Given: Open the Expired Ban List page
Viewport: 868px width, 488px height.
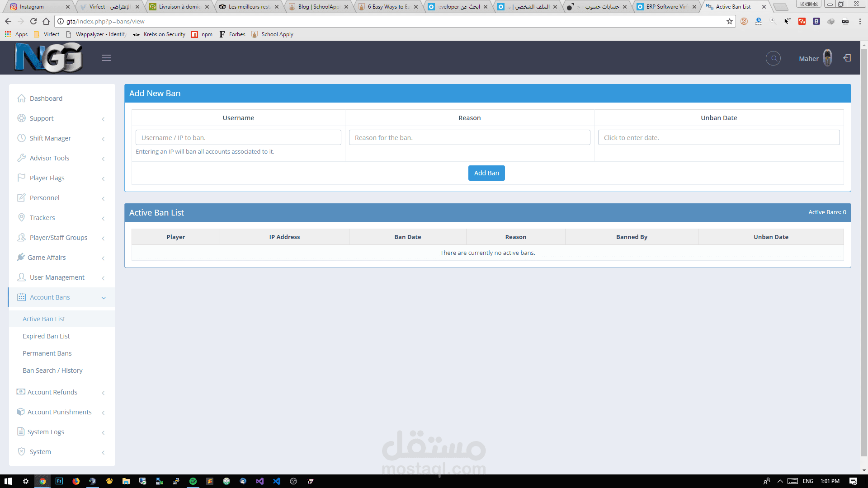Looking at the screenshot, I should coord(46,336).
